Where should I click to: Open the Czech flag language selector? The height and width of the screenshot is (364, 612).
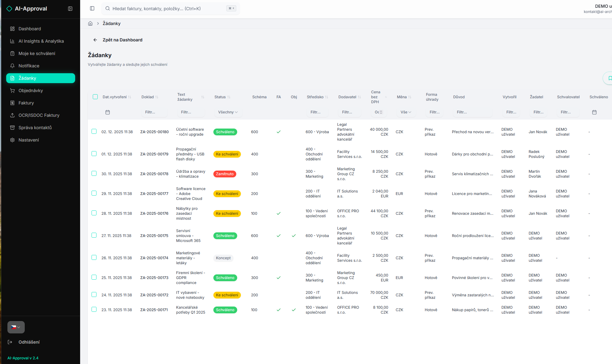(16, 327)
